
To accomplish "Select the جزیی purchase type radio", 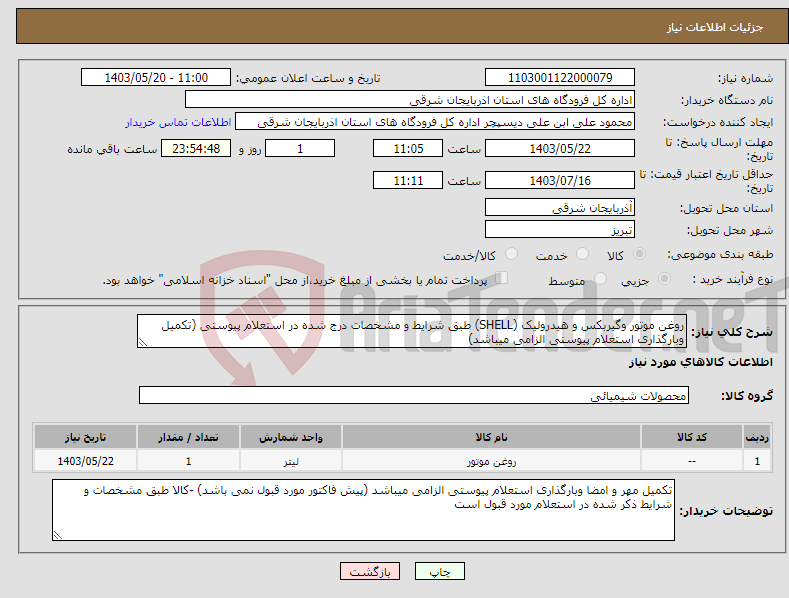I will [x=664, y=278].
